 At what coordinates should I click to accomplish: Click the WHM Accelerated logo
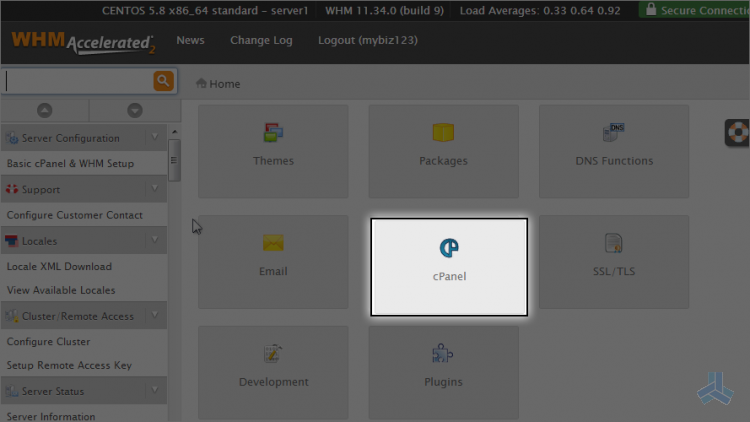pyautogui.click(x=83, y=42)
